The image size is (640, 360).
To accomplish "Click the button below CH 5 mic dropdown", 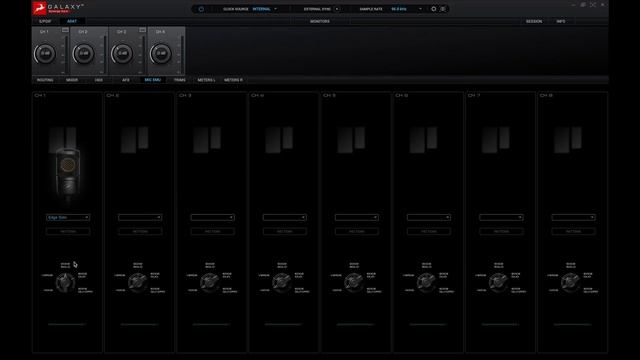I will coord(357,231).
